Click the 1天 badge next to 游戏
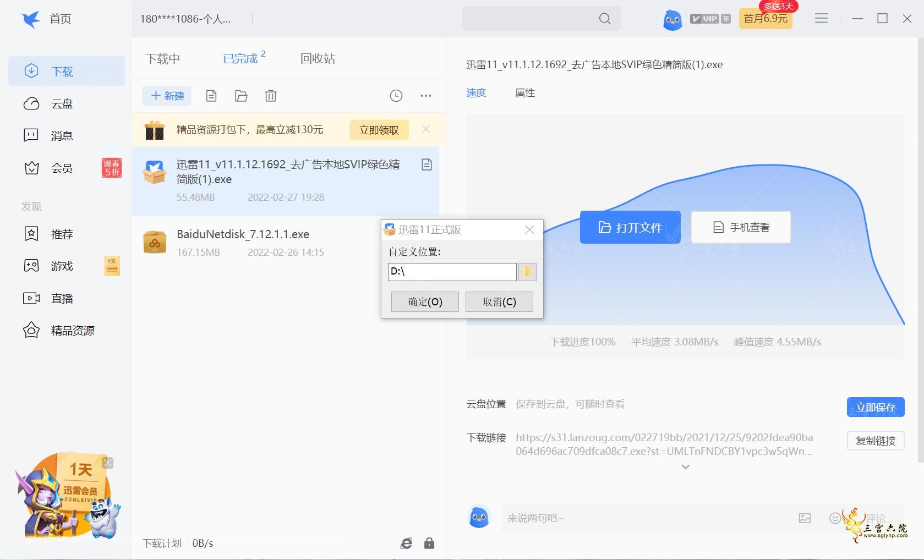 (x=112, y=266)
